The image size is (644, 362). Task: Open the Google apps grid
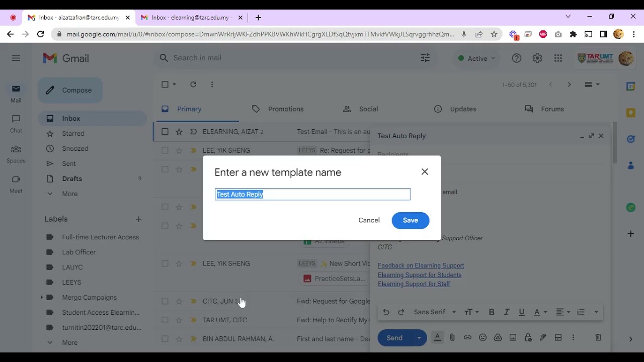click(x=558, y=58)
